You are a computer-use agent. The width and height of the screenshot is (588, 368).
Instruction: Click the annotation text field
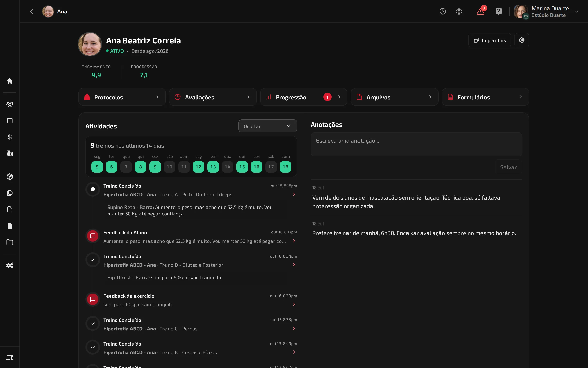(x=416, y=144)
